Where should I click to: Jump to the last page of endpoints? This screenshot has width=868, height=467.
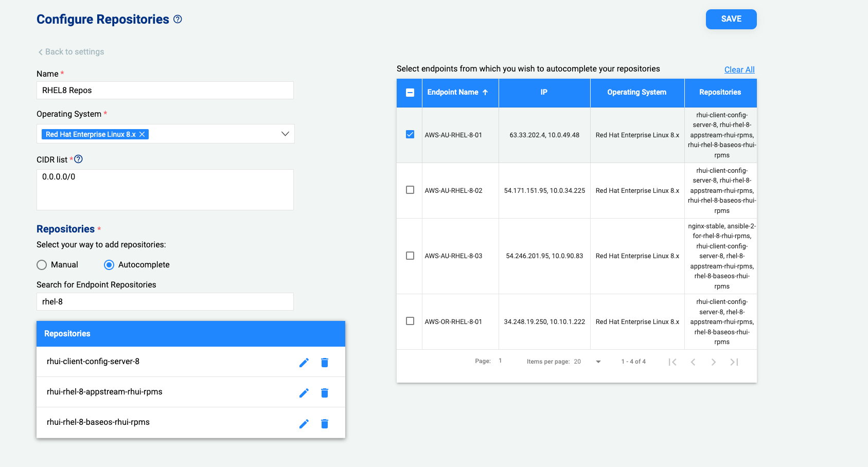734,362
